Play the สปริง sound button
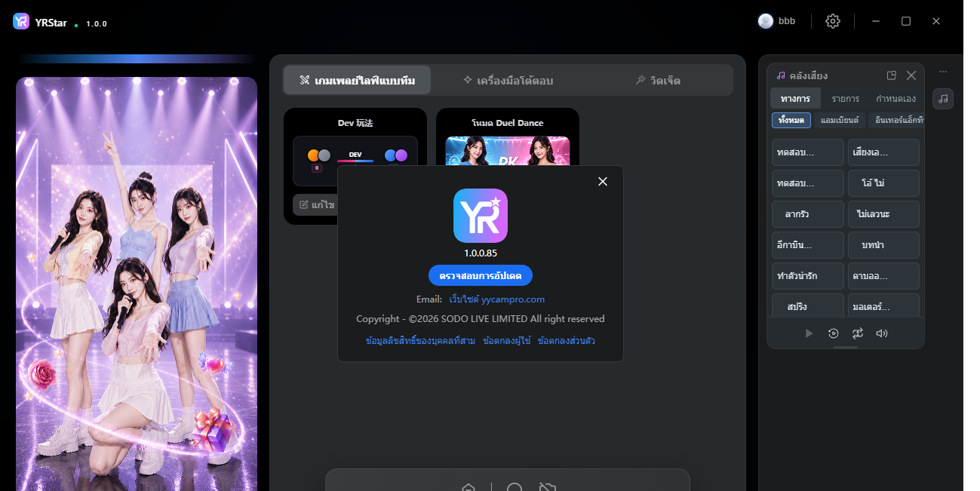This screenshot has width=980, height=491. [808, 305]
